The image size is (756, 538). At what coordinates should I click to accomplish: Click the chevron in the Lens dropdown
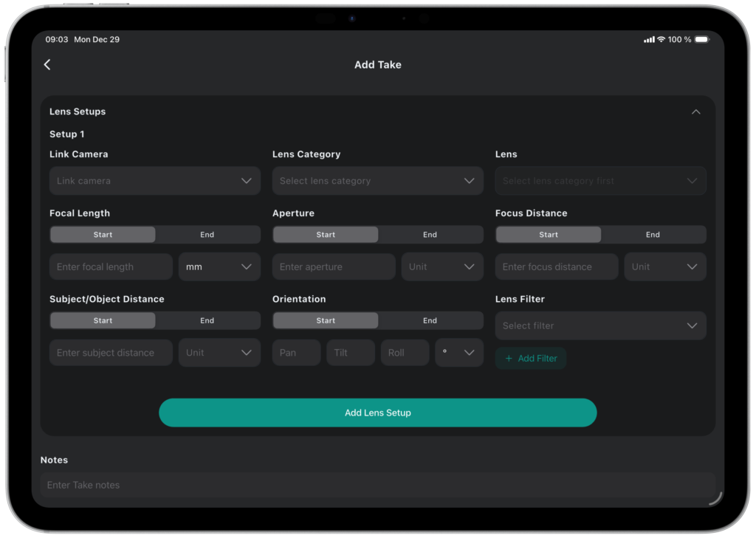tap(692, 181)
